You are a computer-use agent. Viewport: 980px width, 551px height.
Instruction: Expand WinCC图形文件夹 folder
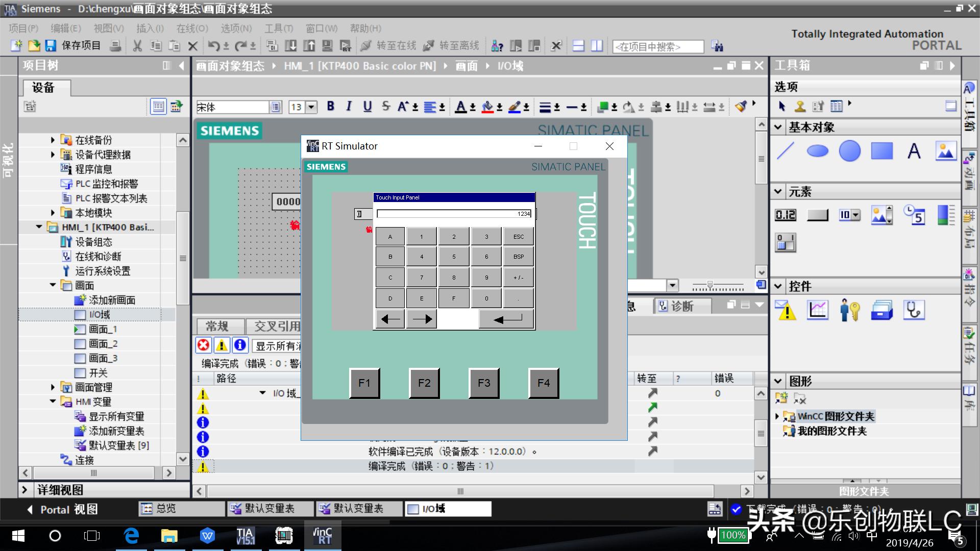777,416
